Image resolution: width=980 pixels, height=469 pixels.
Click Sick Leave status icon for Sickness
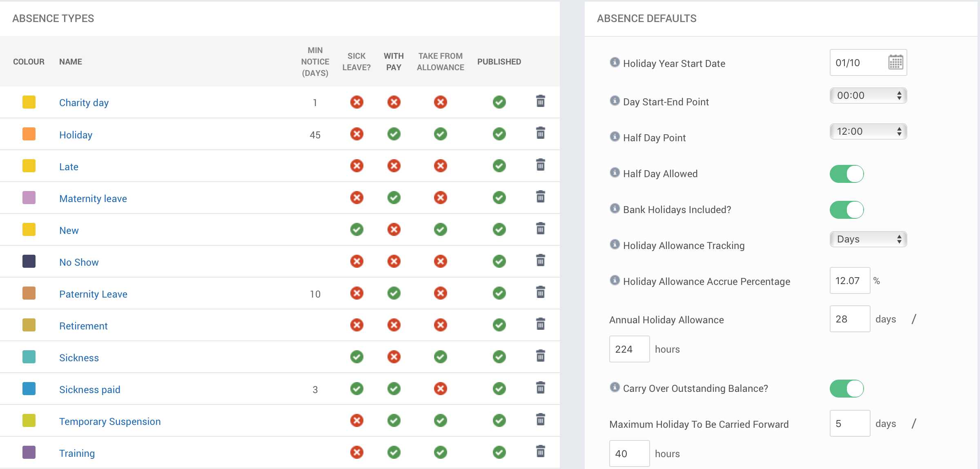coord(356,357)
